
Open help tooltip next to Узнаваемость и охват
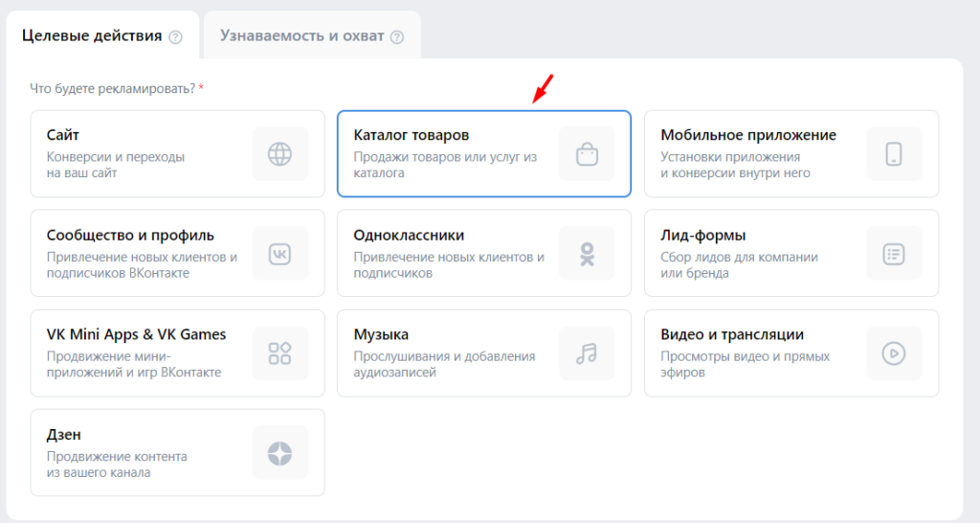coord(397,37)
